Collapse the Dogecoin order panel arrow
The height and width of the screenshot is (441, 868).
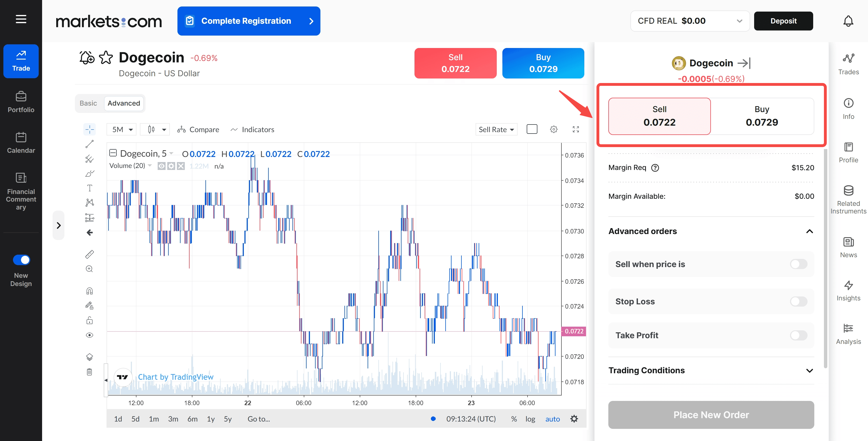pyautogui.click(x=744, y=63)
